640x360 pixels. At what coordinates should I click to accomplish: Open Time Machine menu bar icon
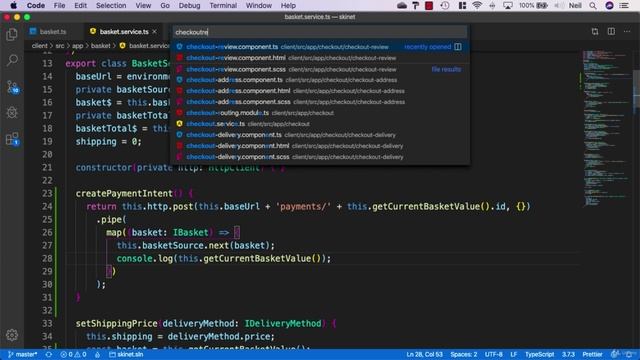(x=445, y=5)
